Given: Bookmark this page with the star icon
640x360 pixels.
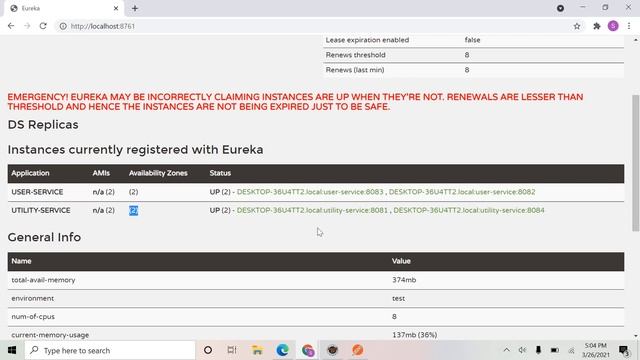Looking at the screenshot, I should 577,26.
